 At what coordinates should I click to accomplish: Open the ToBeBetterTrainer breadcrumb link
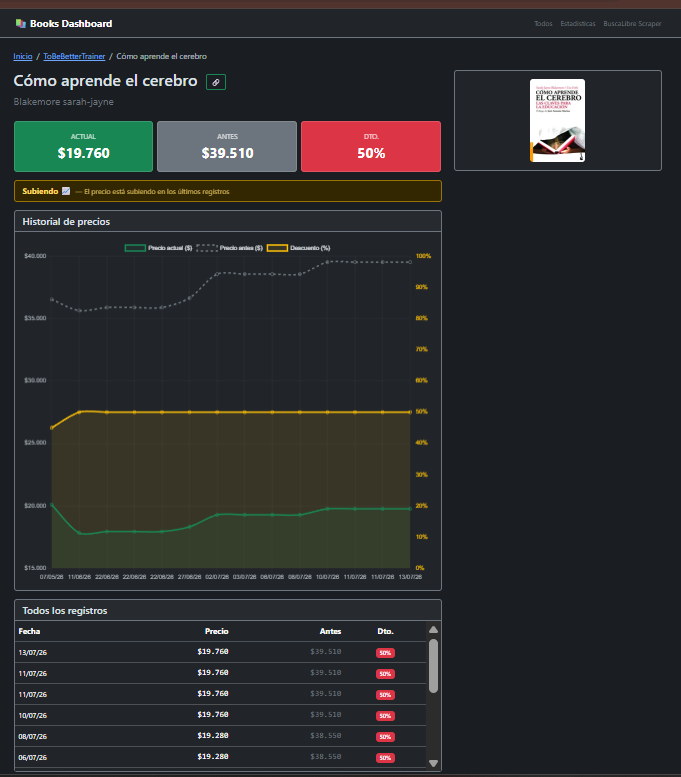(x=74, y=56)
